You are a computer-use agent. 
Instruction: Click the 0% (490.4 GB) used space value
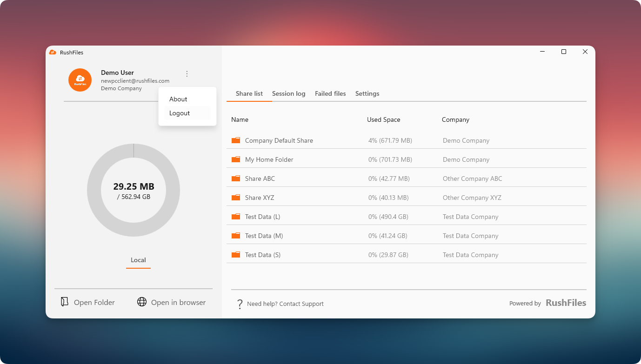tap(388, 217)
